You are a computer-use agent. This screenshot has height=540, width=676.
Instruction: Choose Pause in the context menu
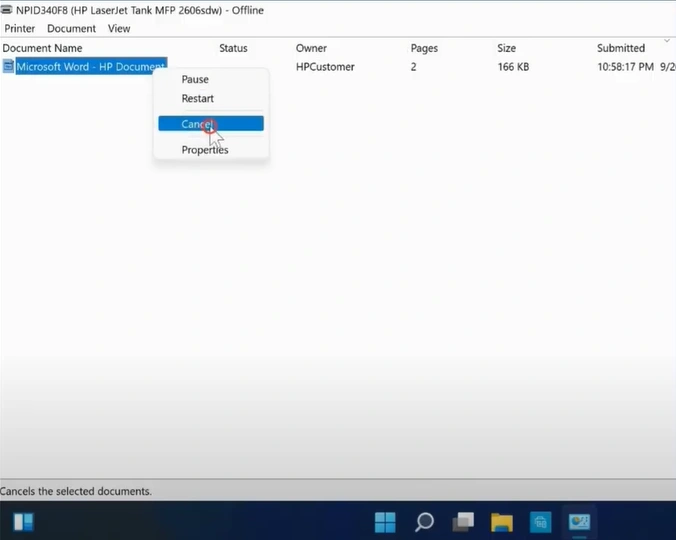coord(195,80)
